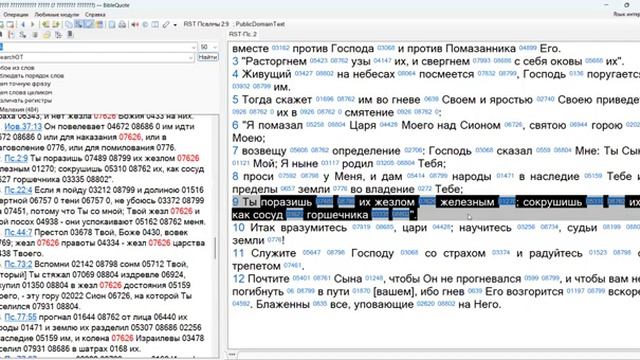Open dropdown arrow next to link icon

click(175, 25)
